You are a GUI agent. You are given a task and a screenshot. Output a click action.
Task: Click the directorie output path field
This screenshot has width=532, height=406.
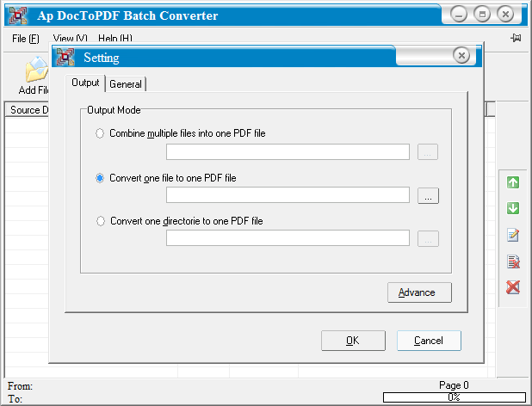tap(288, 238)
